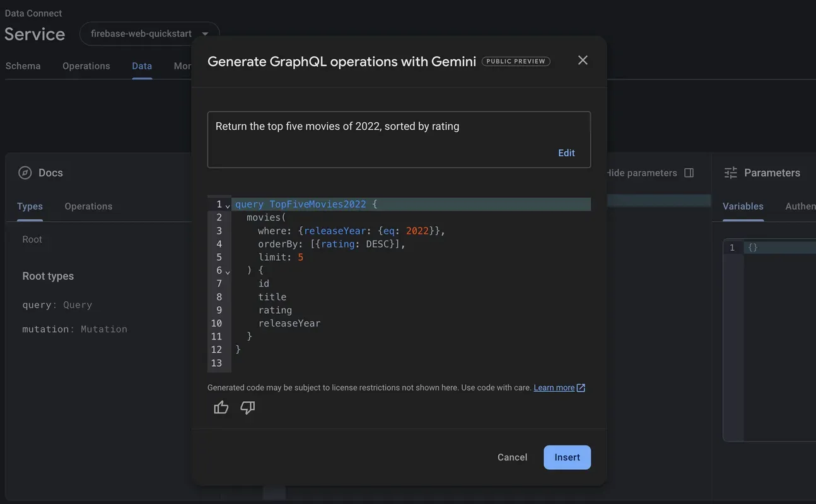Screen dimensions: 816x504
Task: Click the rating field on line 9
Action: (275, 310)
